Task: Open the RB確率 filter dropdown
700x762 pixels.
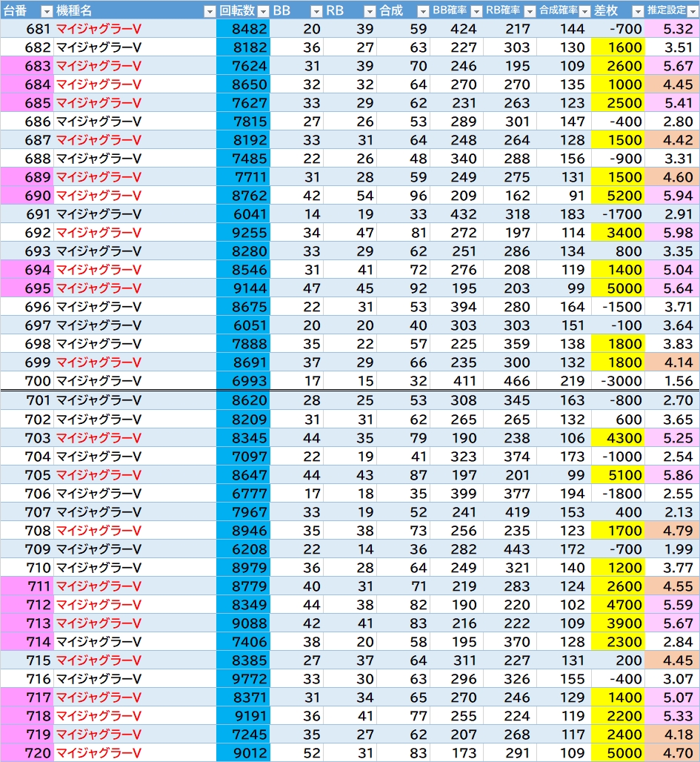Action: click(529, 11)
